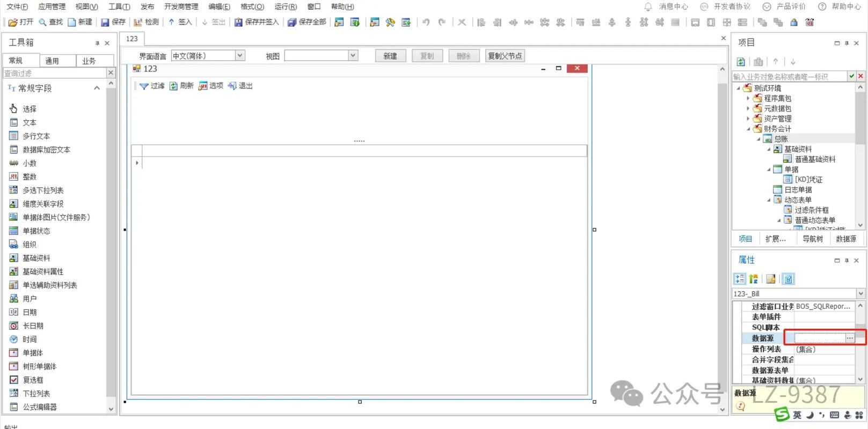Open the 工具(T) menu
868x429 pixels.
click(x=119, y=6)
